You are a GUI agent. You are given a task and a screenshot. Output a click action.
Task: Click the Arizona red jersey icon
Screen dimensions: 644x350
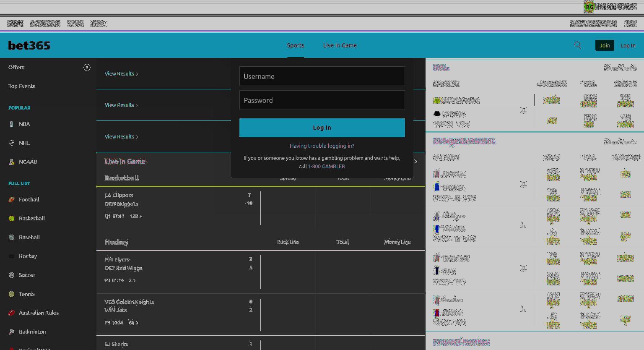(437, 313)
